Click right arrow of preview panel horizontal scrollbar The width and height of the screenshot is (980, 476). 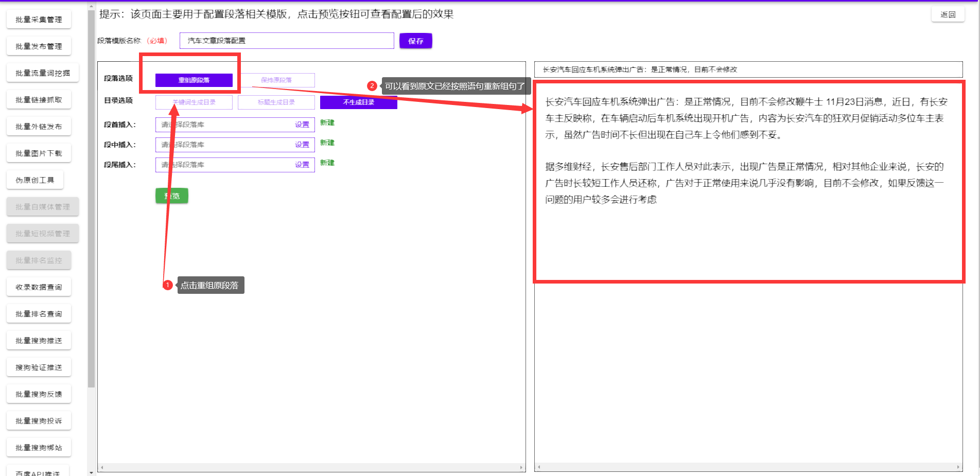coord(958,467)
